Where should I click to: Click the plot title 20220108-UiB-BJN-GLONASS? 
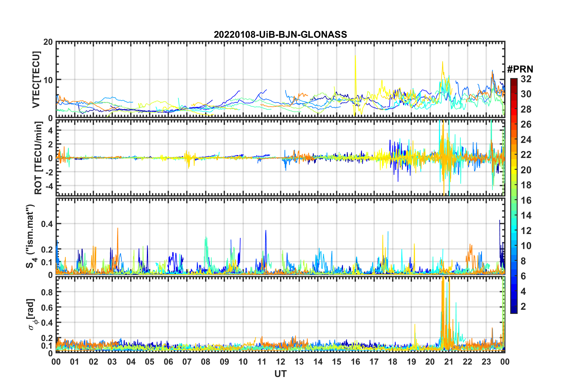point(280,35)
